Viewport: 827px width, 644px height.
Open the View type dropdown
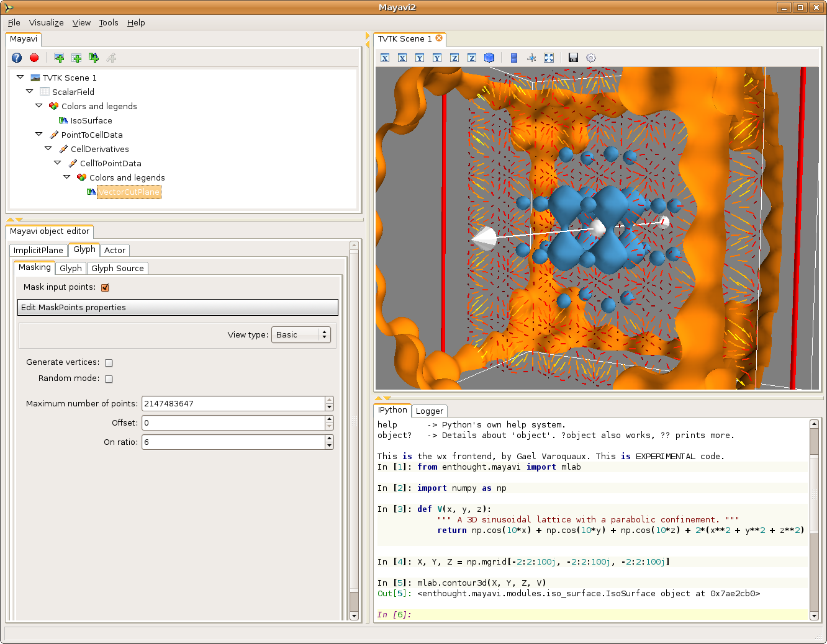point(301,335)
